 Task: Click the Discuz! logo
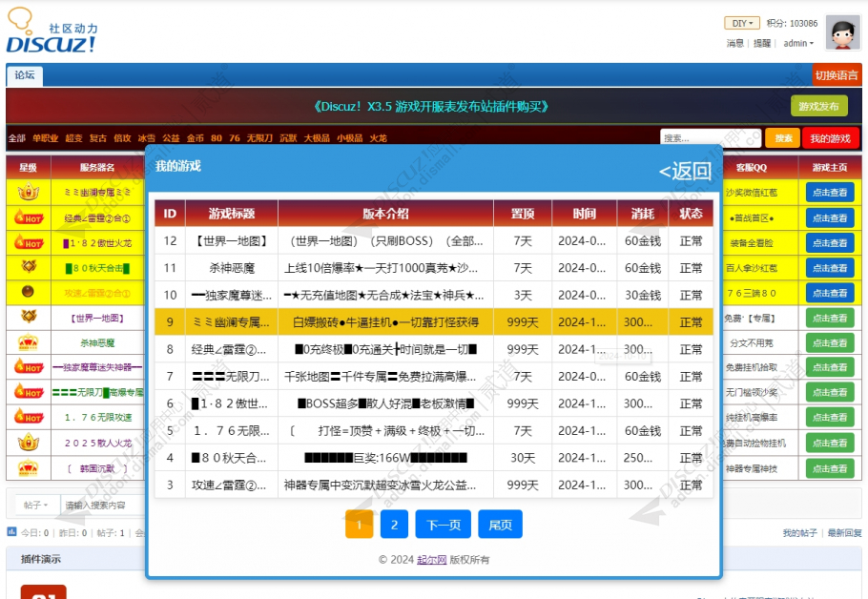[51, 31]
